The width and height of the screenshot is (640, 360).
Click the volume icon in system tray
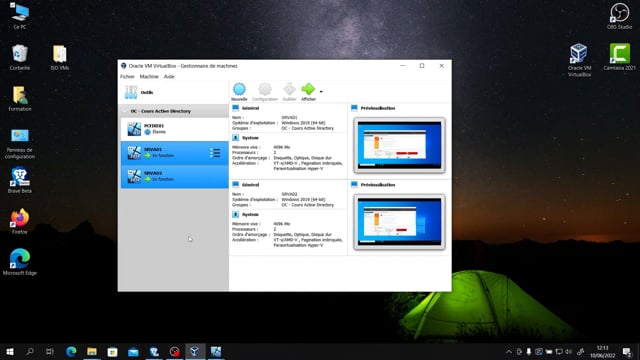[x=569, y=351]
